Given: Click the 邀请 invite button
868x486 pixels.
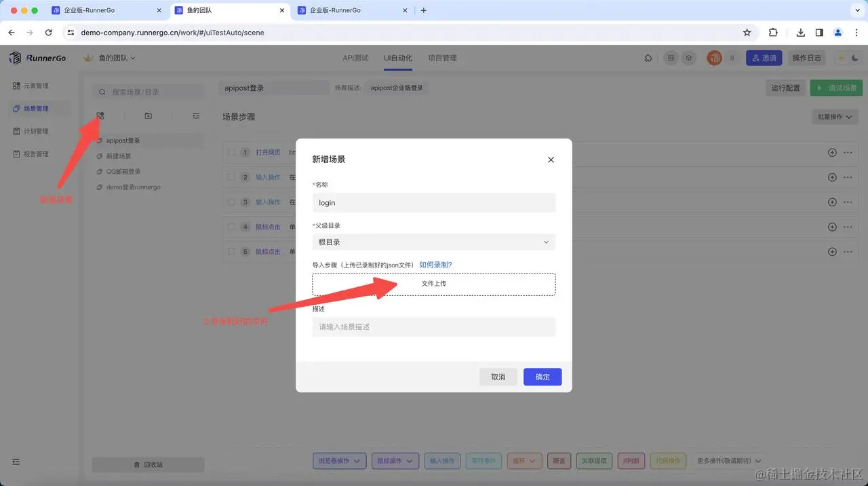Looking at the screenshot, I should click(764, 58).
